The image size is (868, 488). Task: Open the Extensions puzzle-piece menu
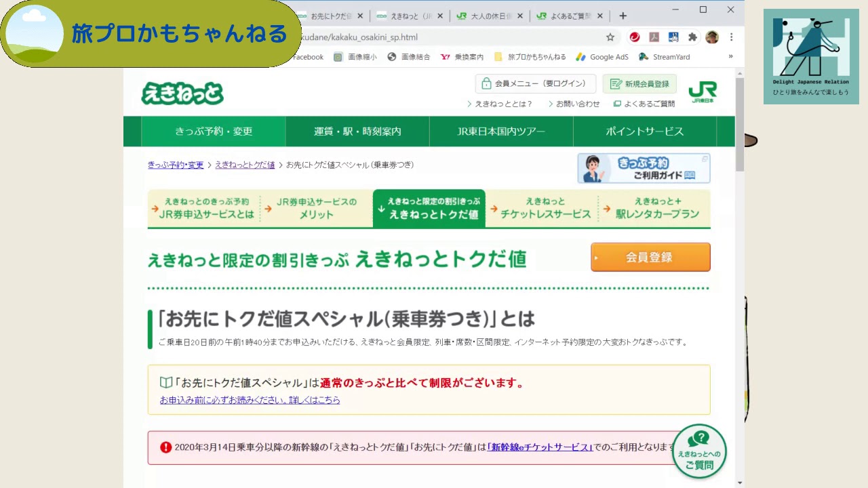coord(692,37)
